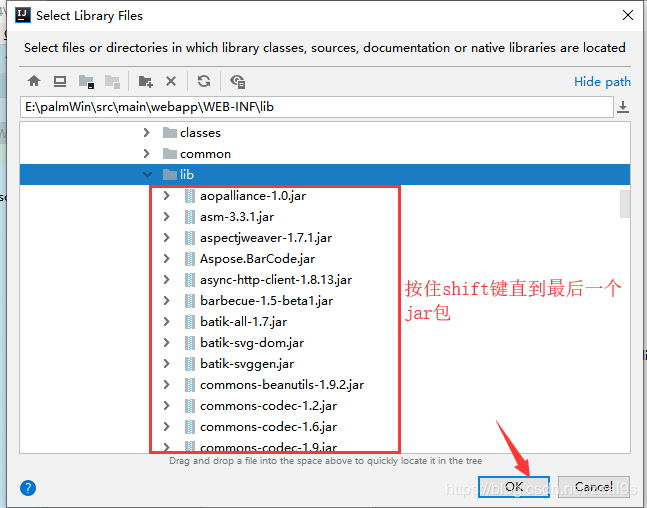Click the path input field

click(x=316, y=107)
